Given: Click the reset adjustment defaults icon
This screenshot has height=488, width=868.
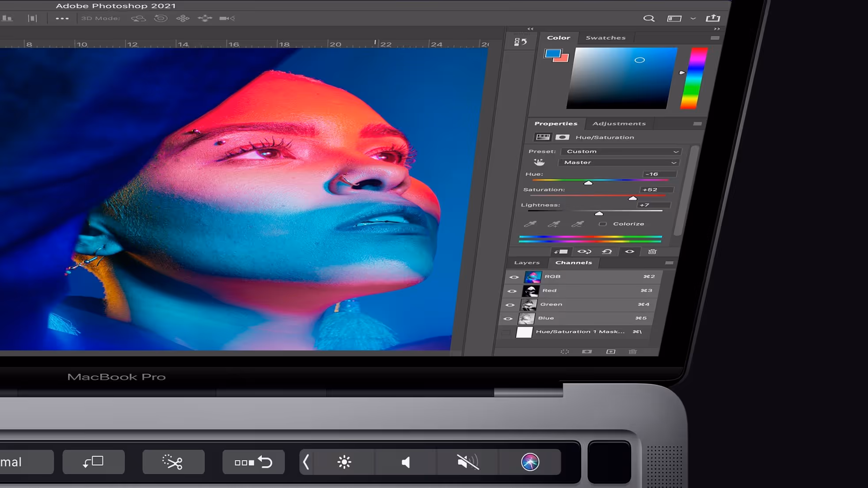Looking at the screenshot, I should point(607,252).
